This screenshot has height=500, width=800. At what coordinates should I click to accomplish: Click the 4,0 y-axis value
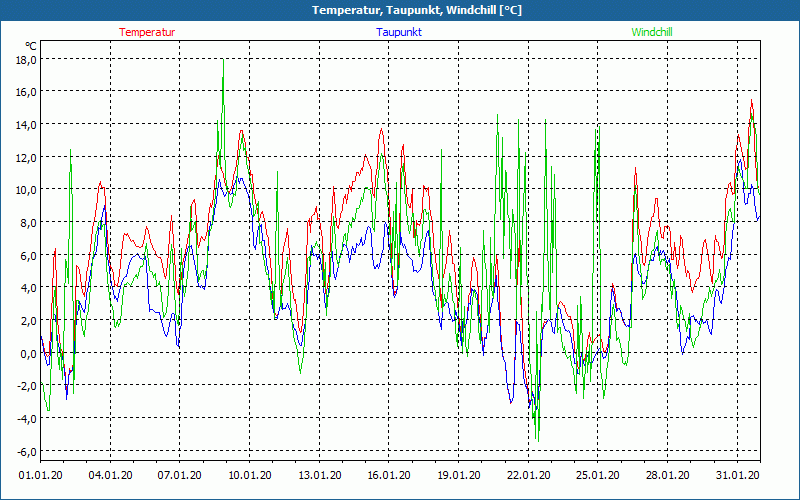(29, 288)
